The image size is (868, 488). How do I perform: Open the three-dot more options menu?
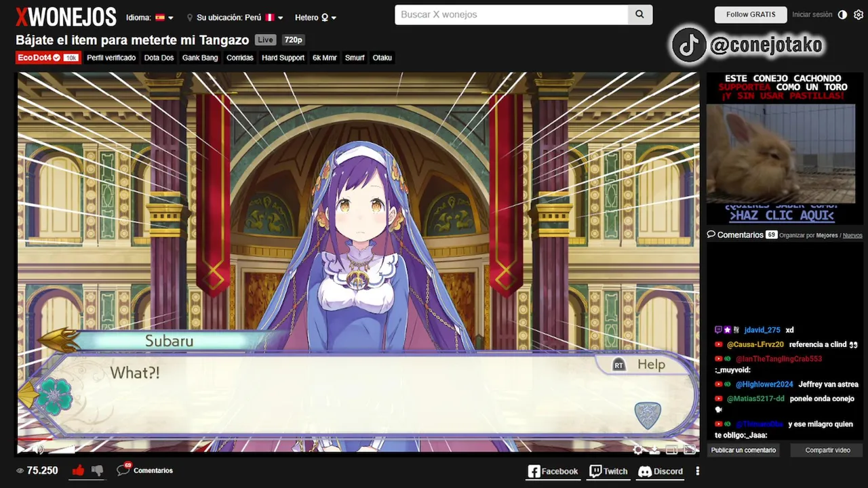(697, 471)
